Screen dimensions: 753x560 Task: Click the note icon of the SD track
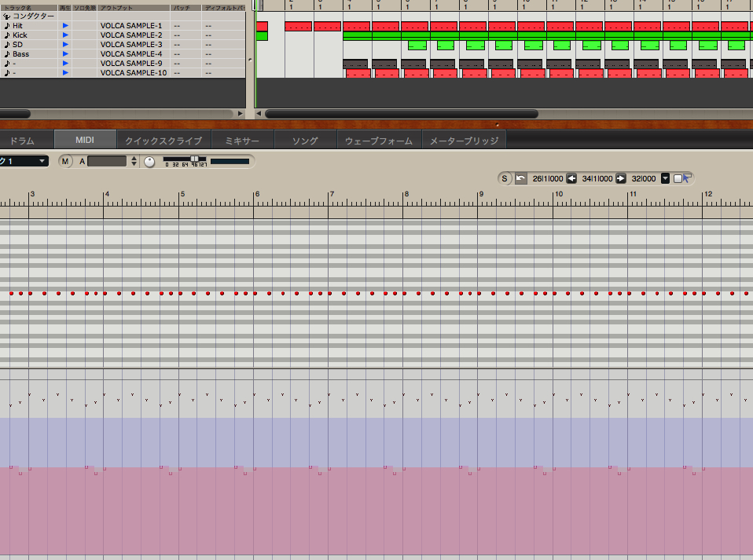point(7,45)
